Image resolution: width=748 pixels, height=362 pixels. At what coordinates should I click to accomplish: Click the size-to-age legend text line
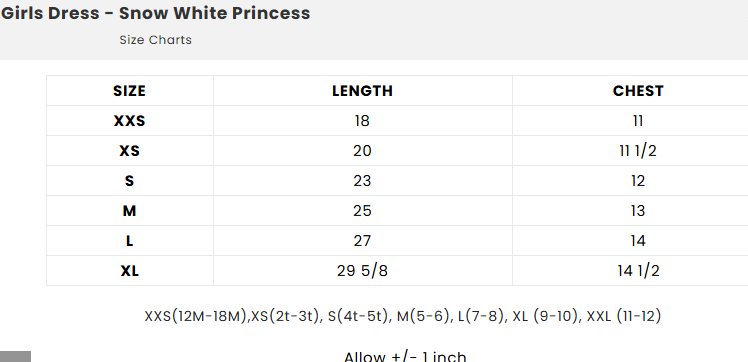403,316
